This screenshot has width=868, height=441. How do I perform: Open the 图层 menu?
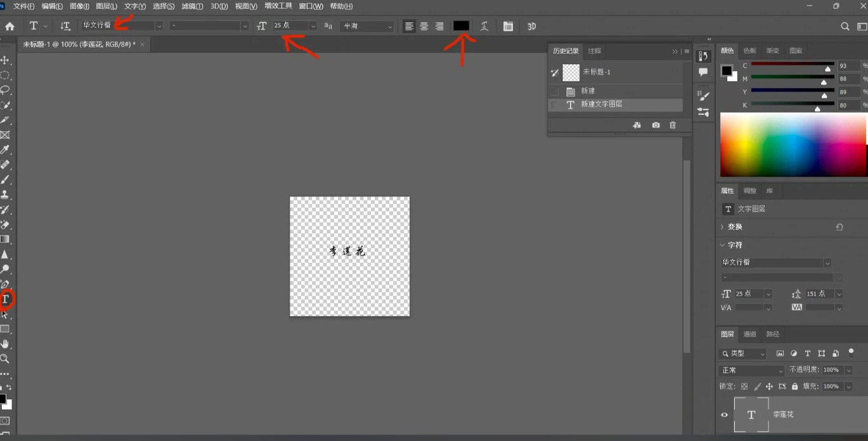[x=107, y=6]
